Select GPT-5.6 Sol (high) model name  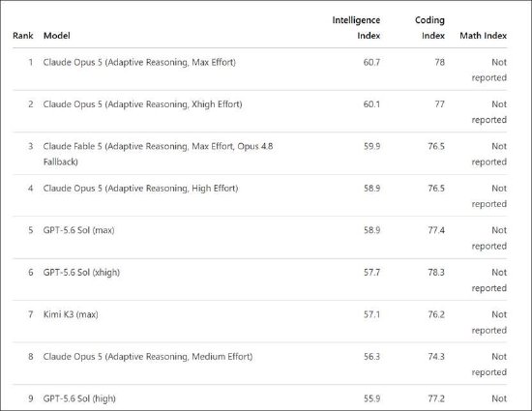79,398
